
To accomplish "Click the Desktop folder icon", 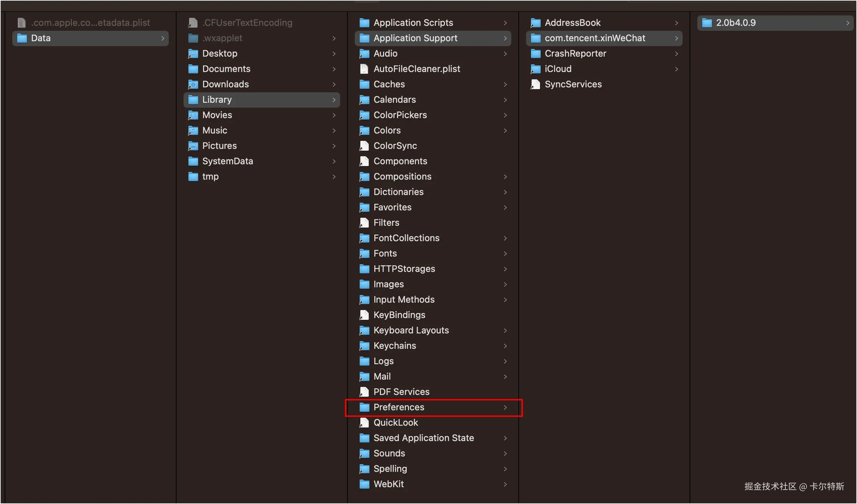I will click(193, 53).
